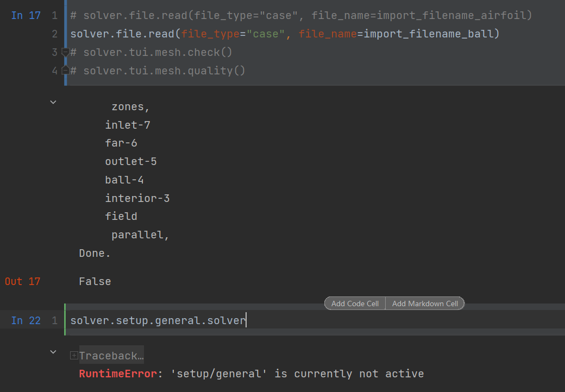Click the Add Code Cell button
The image size is (565, 392).
tap(354, 303)
